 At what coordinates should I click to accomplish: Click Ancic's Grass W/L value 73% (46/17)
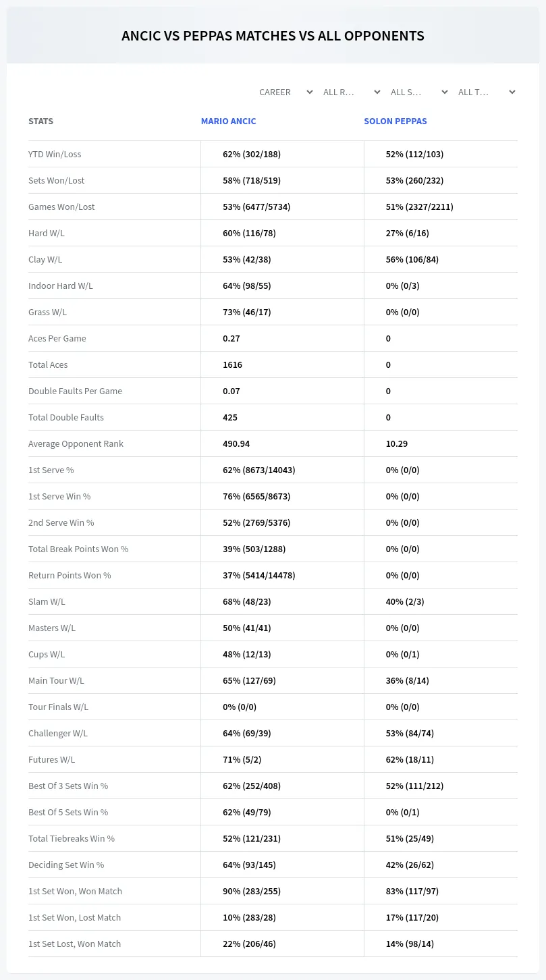[x=247, y=312]
